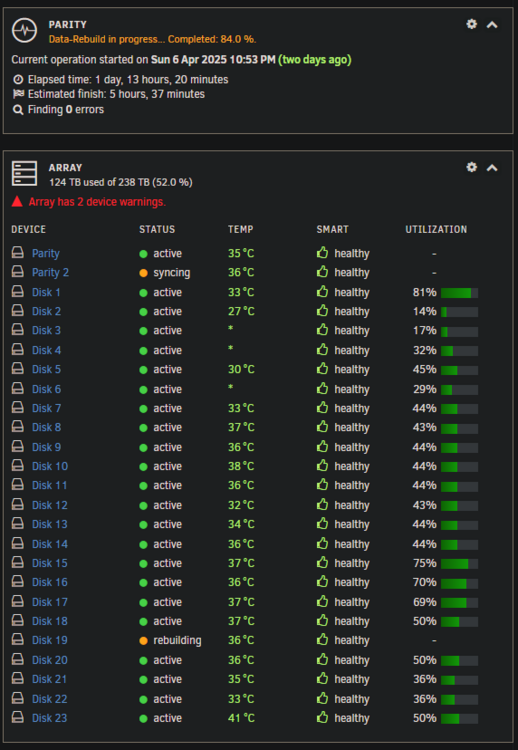Click the UTILIZATION column header
518x750 pixels.
tap(436, 230)
